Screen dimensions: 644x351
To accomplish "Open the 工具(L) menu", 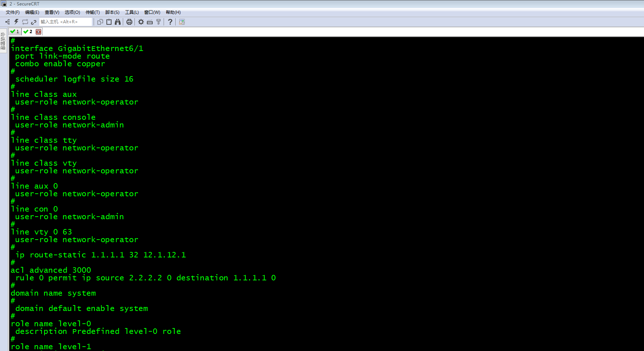I will (132, 12).
